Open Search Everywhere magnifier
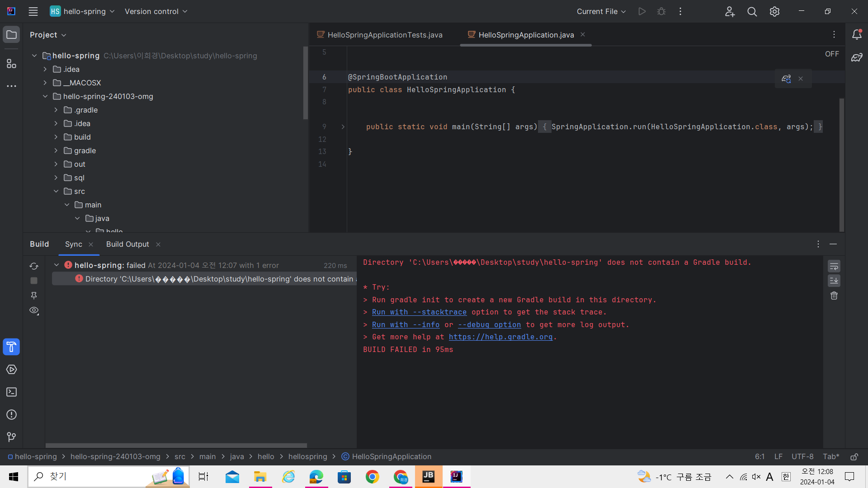 pos(752,11)
